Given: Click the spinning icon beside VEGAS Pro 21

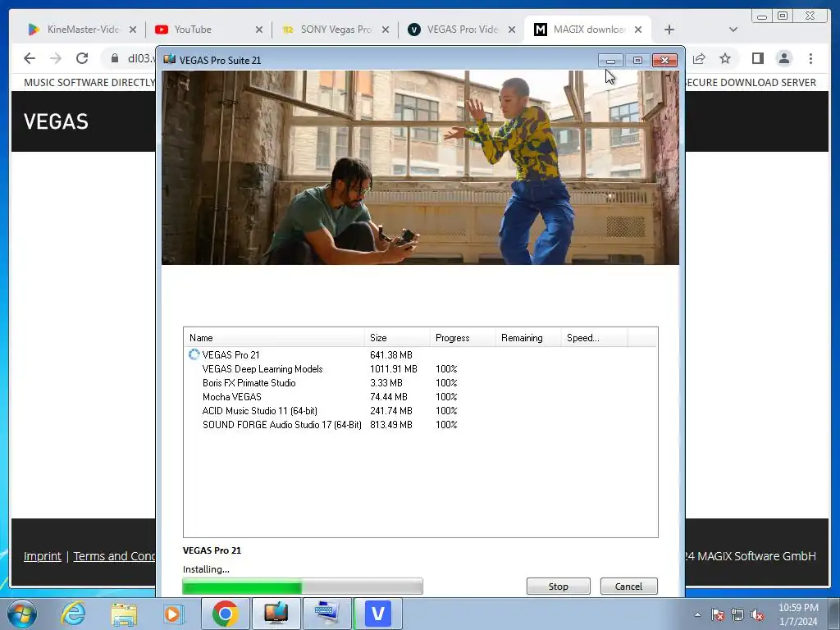Looking at the screenshot, I should [194, 354].
